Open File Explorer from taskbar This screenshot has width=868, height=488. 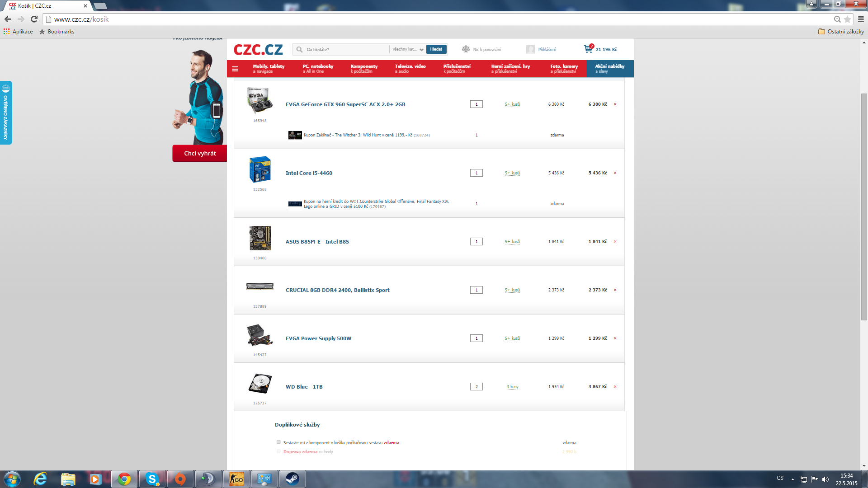(x=68, y=479)
